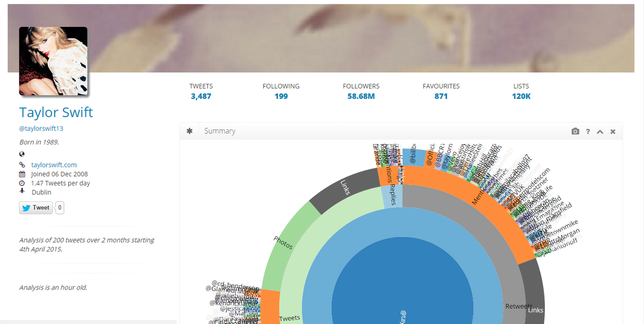The width and height of the screenshot is (644, 324).
Task: Click the clock icon beside Tweets per day
Action: [x=22, y=183]
